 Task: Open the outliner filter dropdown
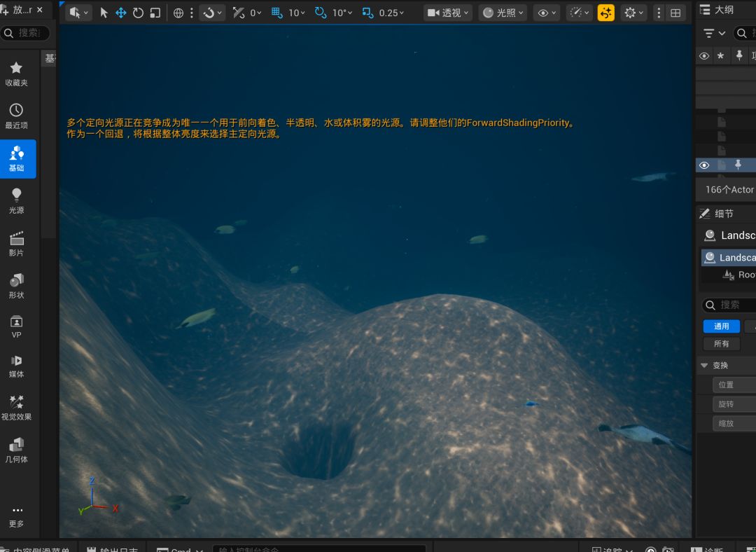[x=714, y=34]
